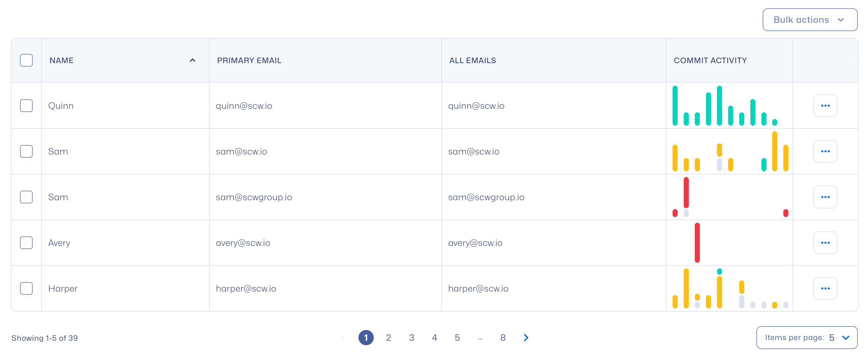Screen dimensions: 868x356
Task: Go to next page with right arrow
Action: pos(526,338)
